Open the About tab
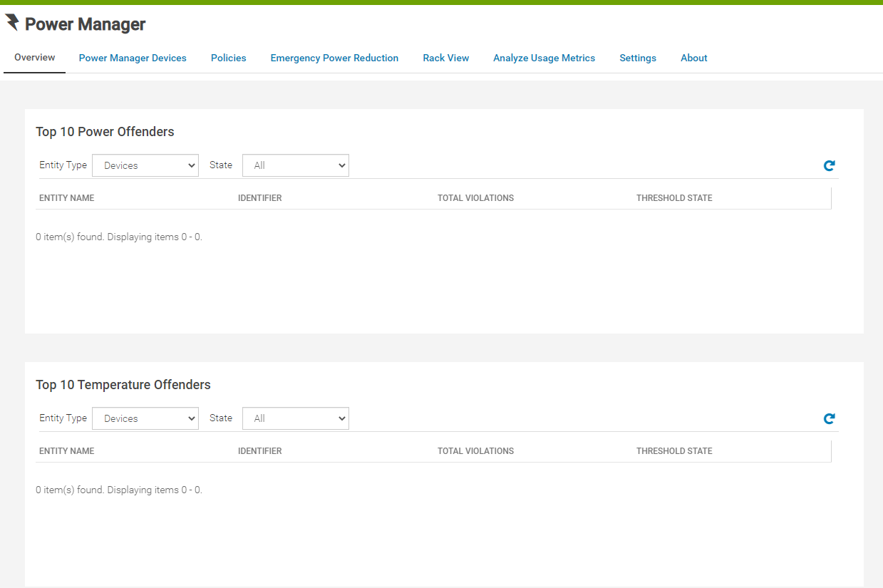Screen dimensions: 883x588 coord(693,58)
